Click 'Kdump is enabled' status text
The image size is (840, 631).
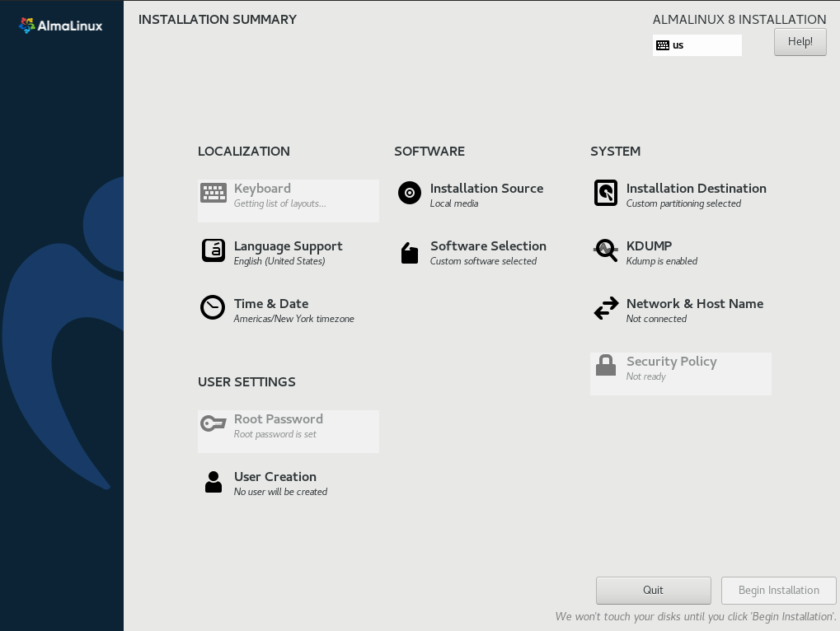pyautogui.click(x=662, y=261)
